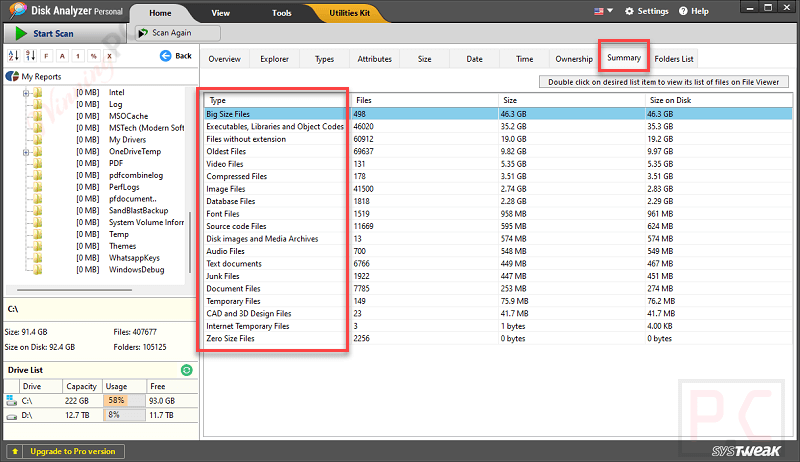Click the D:\ 8% usage bar

tap(124, 415)
